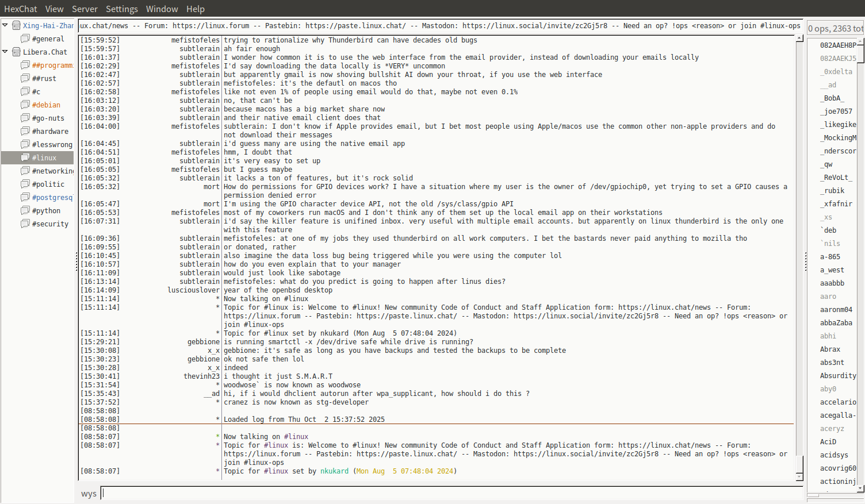Screen dimensions: 865x504
Task: Click the #debian channel icon
Action: pyautogui.click(x=25, y=105)
